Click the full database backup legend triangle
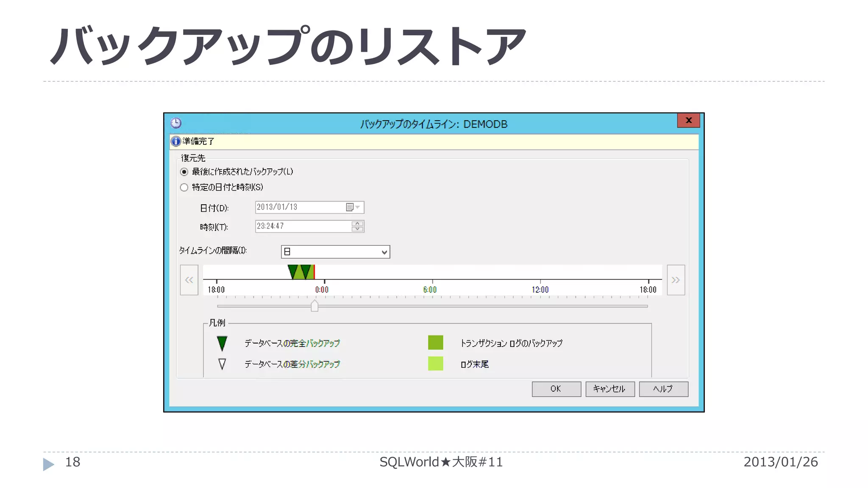This screenshot has width=868, height=488. pyautogui.click(x=222, y=344)
